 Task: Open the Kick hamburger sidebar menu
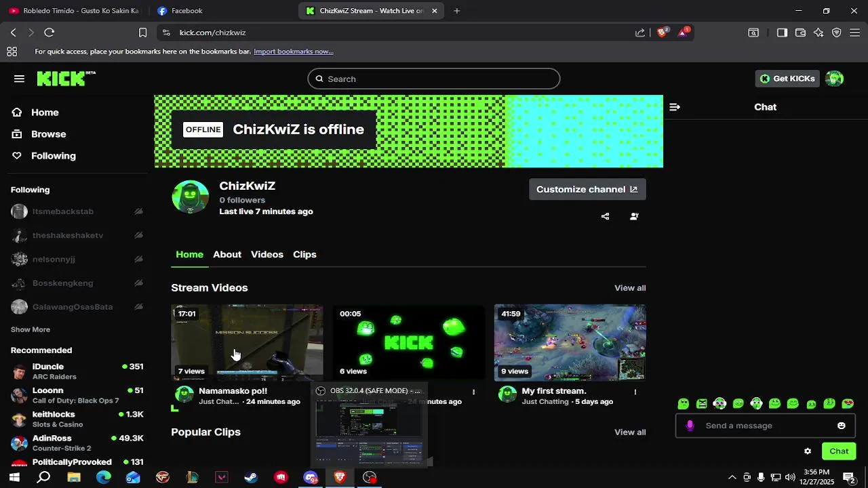click(x=19, y=79)
